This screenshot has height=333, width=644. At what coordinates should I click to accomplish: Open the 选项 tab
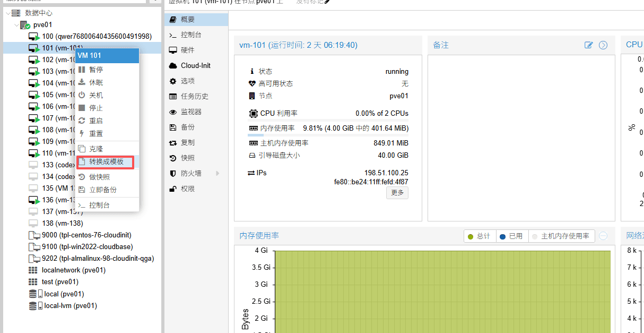coord(196,81)
